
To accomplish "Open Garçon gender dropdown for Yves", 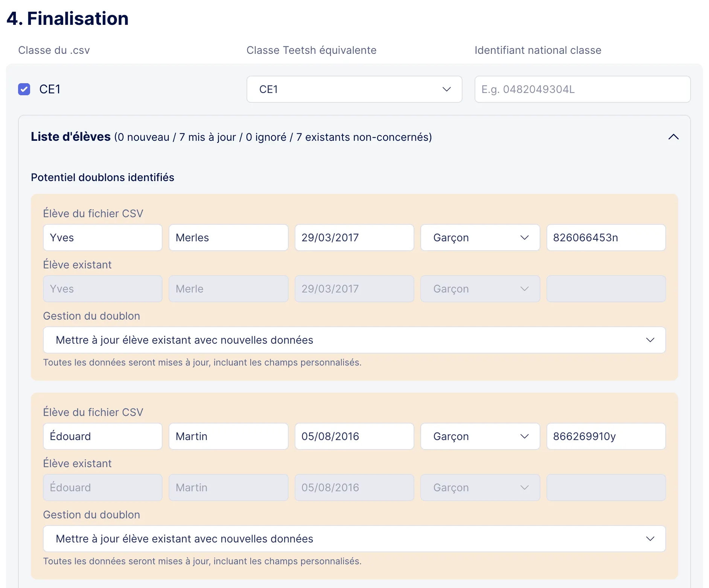I will (x=480, y=238).
